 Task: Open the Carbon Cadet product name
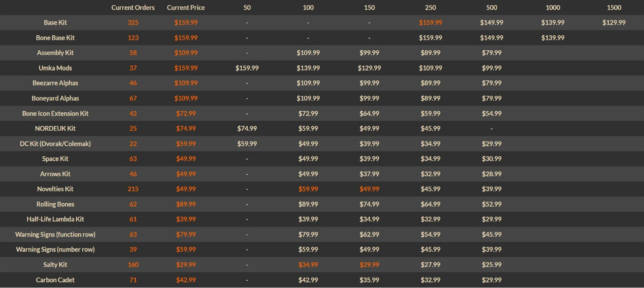[x=55, y=280]
